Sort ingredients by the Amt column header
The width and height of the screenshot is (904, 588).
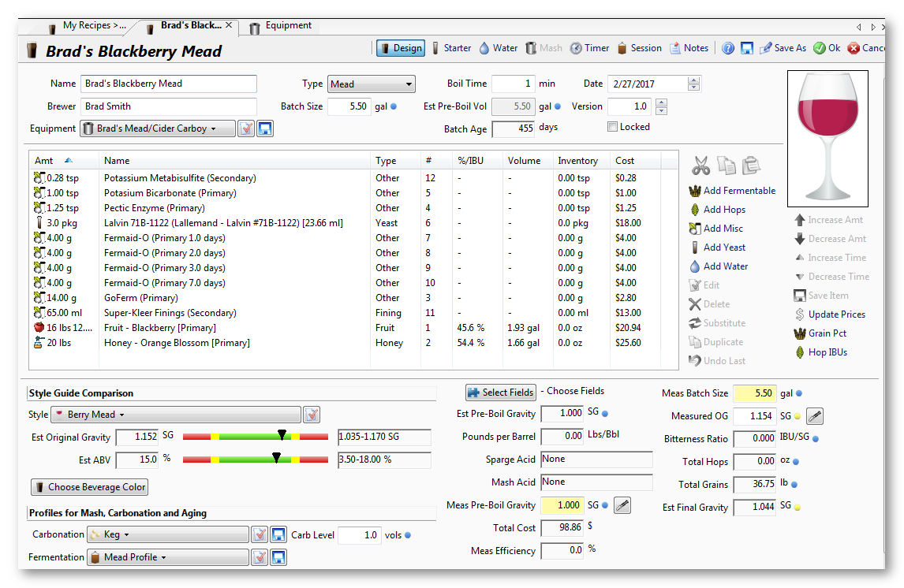[64, 161]
